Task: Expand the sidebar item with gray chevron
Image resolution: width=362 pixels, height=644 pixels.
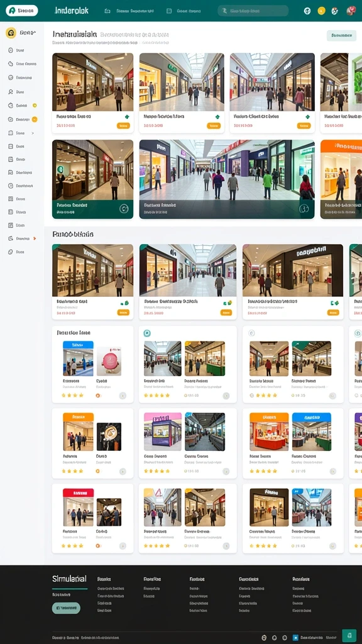Action: (21, 133)
